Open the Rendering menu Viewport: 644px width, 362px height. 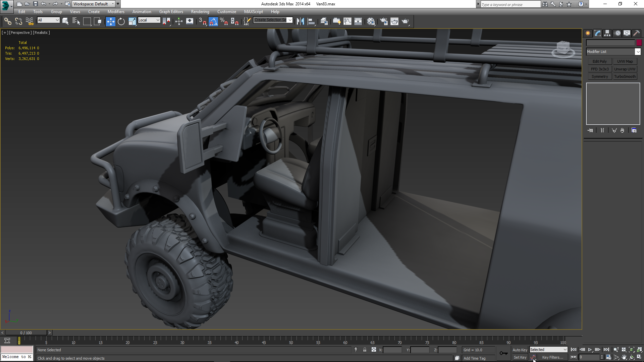200,12
